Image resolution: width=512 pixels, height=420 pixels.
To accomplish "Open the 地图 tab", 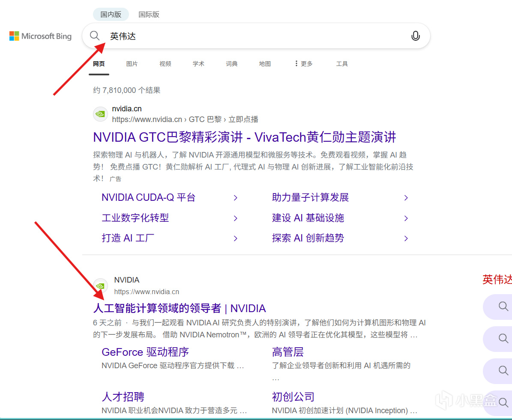I will [x=265, y=64].
